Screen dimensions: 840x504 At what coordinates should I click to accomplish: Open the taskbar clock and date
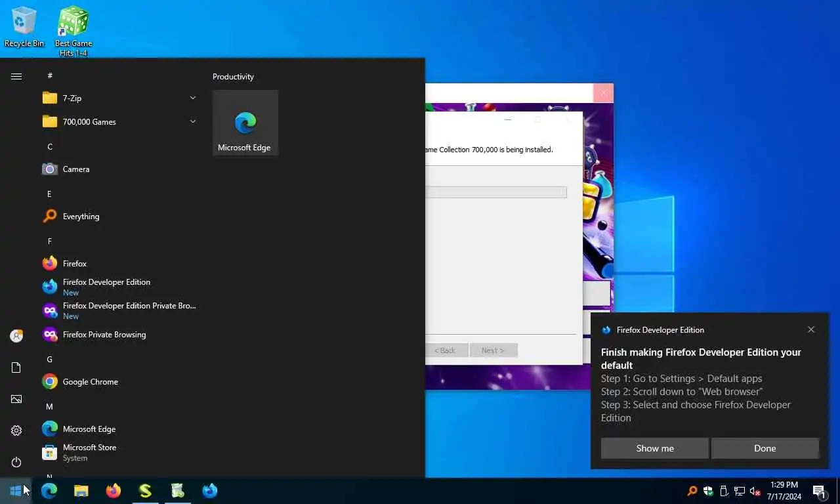click(784, 491)
